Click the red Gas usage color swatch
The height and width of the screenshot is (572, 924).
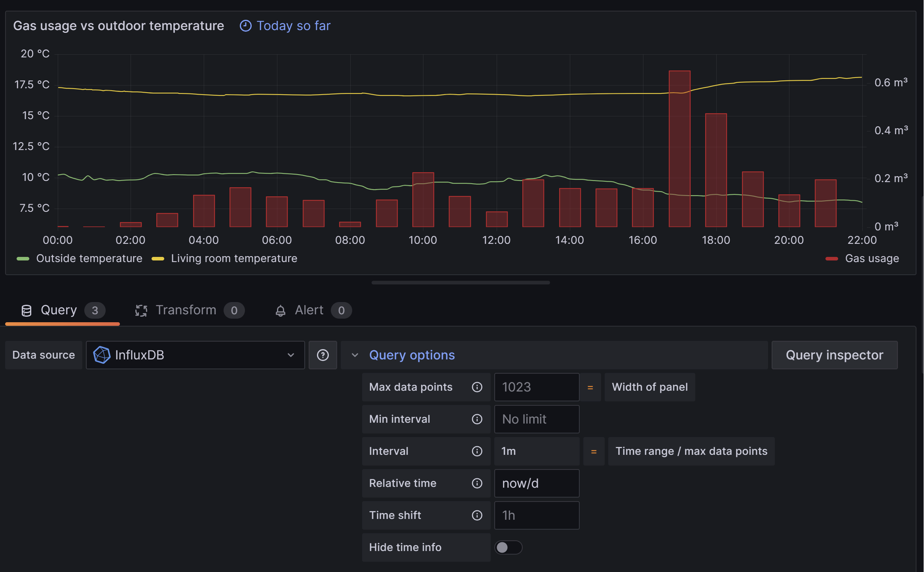[832, 259]
